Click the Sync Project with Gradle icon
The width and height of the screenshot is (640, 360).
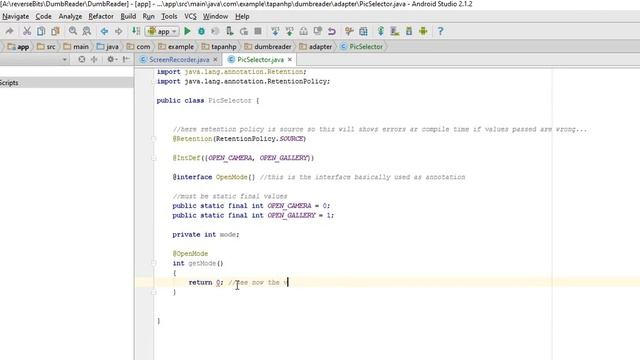pyautogui.click(x=380, y=31)
